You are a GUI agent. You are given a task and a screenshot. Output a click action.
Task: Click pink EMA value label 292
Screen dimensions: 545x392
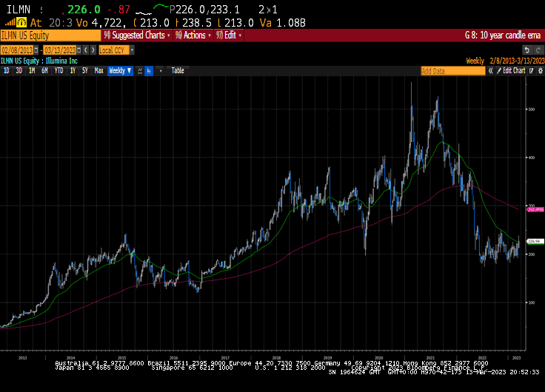pos(535,209)
